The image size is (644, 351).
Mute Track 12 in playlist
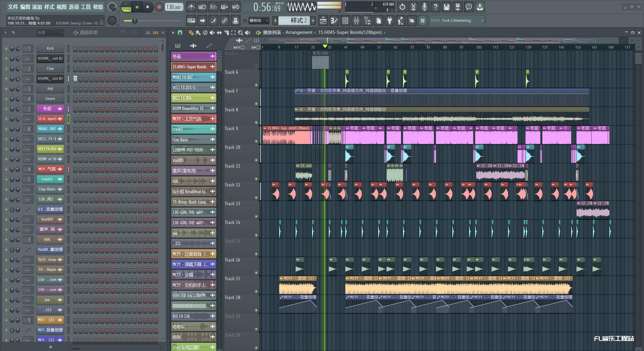(256, 197)
